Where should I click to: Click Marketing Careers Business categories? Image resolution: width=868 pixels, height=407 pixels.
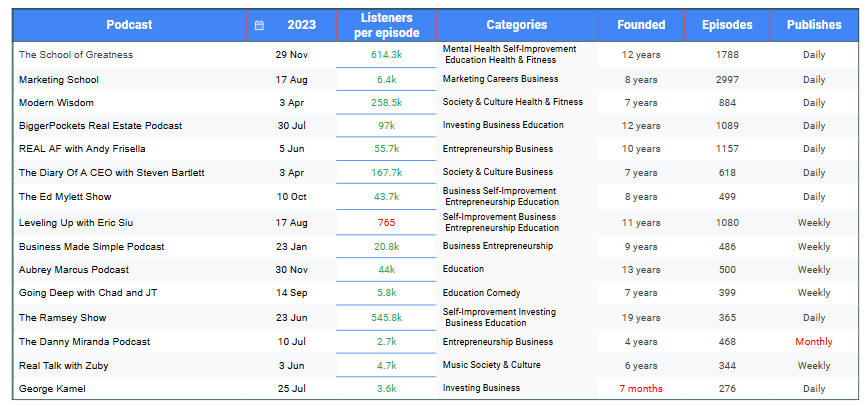pyautogui.click(x=500, y=79)
